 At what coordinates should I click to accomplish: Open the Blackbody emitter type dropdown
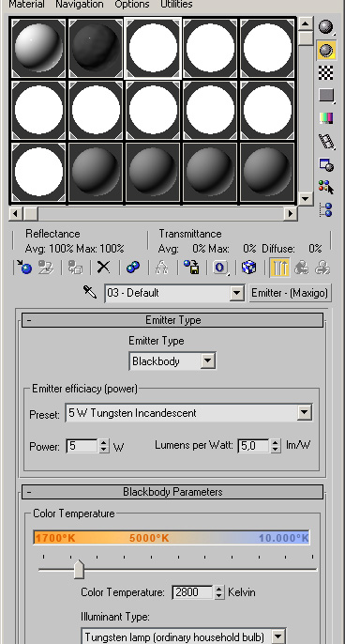(207, 361)
